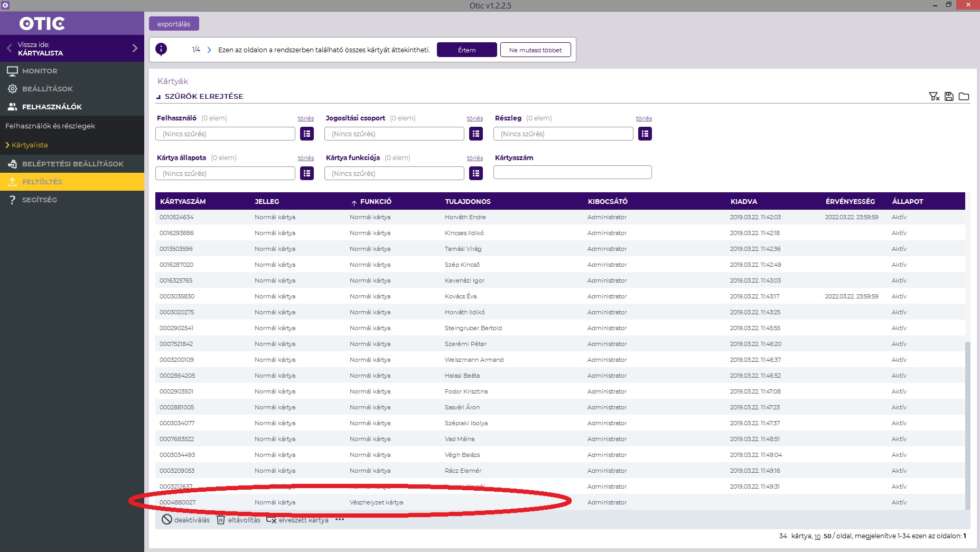Viewport: 980px width, 552px height.
Task: Open BELÉPTETÉSI BEÁLLÍTÁSOK in the sidebar
Action: (72, 164)
